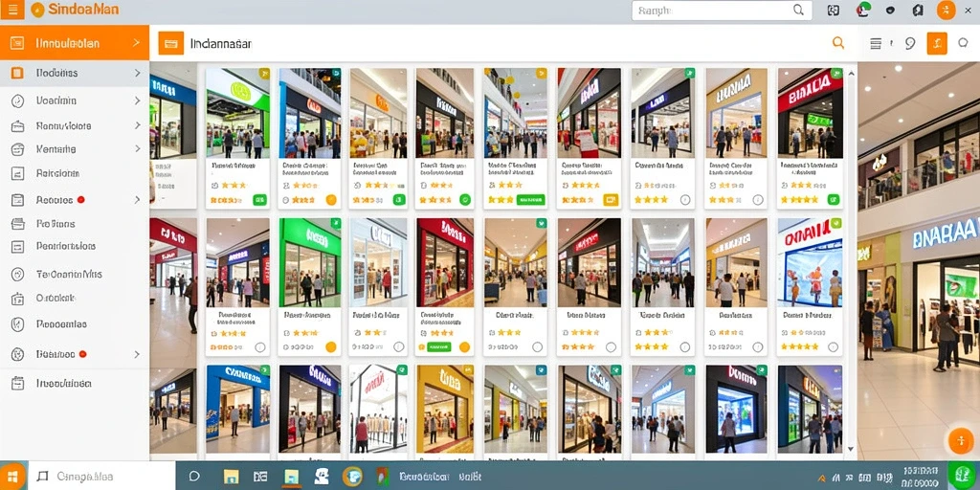Open the taskbar clock
This screenshot has width=980, height=490.
click(x=921, y=477)
